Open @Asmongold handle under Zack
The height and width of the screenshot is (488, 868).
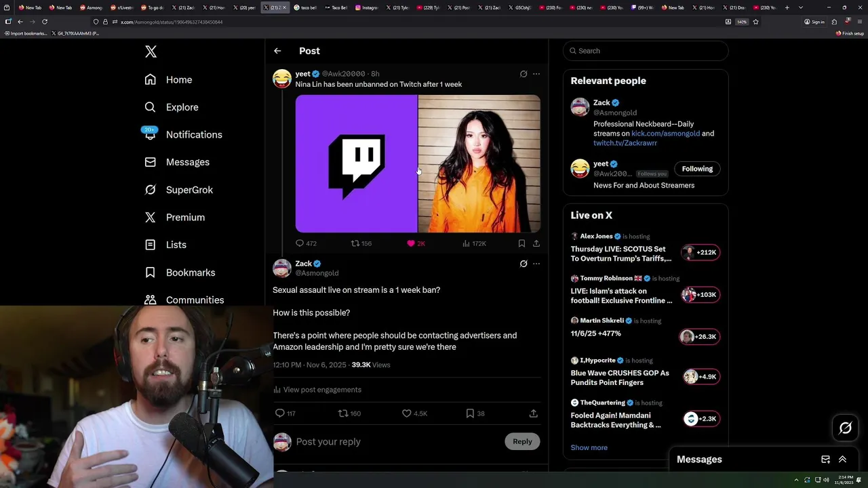tap(317, 273)
